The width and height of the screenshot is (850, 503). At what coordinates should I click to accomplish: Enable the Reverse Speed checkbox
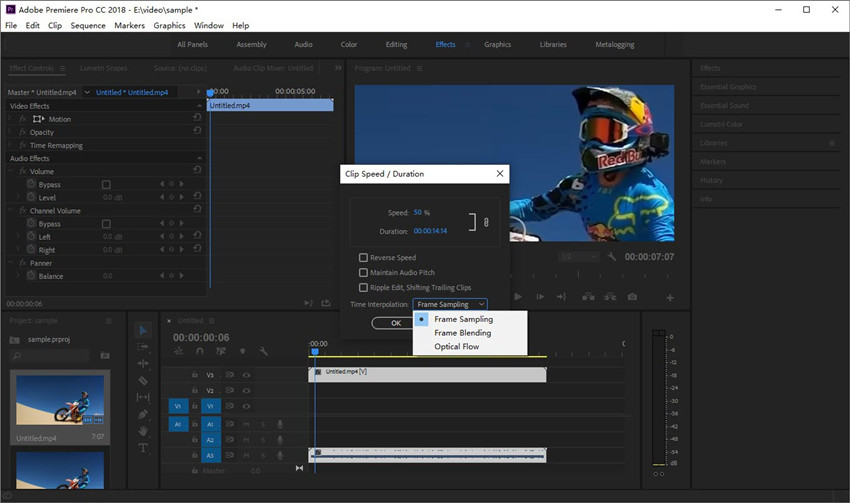[x=363, y=258]
